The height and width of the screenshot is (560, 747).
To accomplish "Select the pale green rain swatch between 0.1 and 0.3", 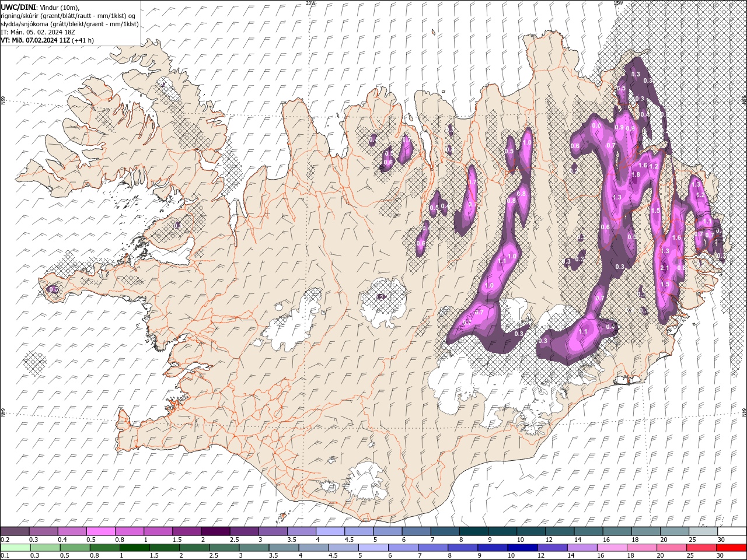I will [15, 548].
